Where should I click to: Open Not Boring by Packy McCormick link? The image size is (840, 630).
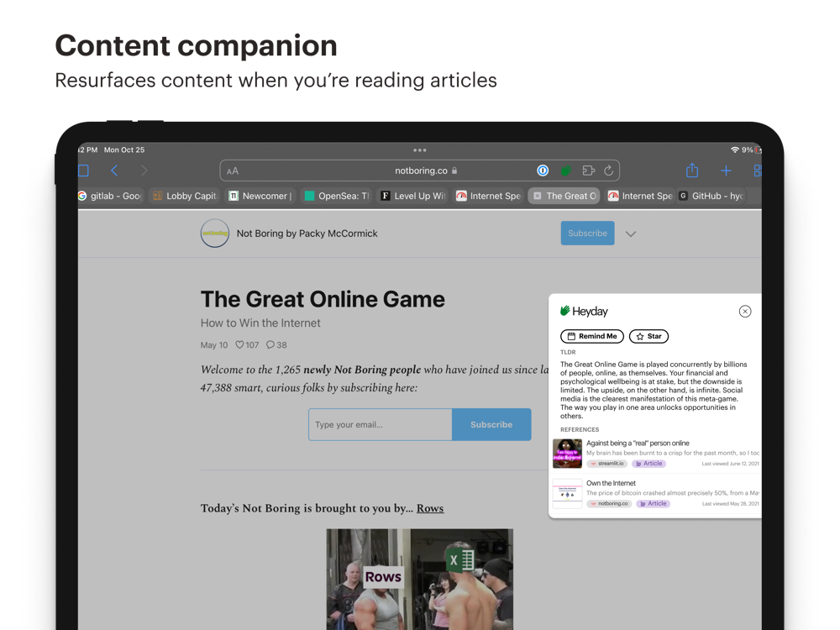coord(307,234)
